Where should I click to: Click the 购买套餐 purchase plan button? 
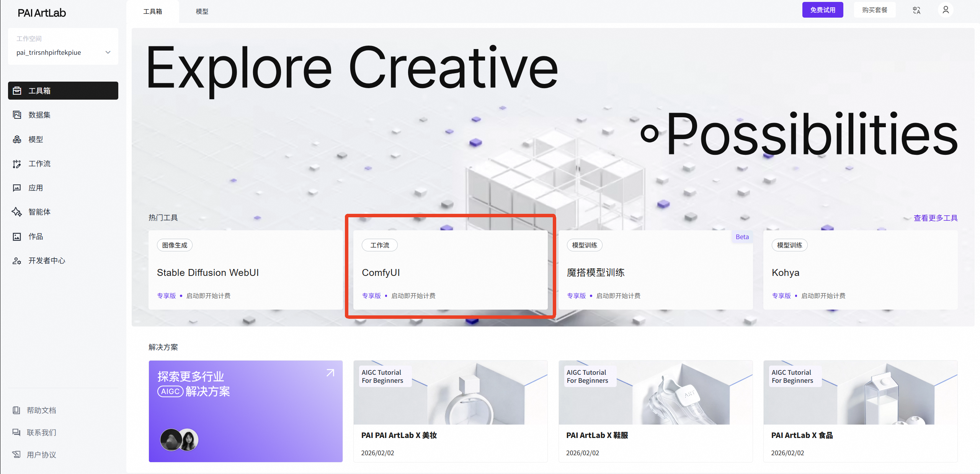point(875,10)
